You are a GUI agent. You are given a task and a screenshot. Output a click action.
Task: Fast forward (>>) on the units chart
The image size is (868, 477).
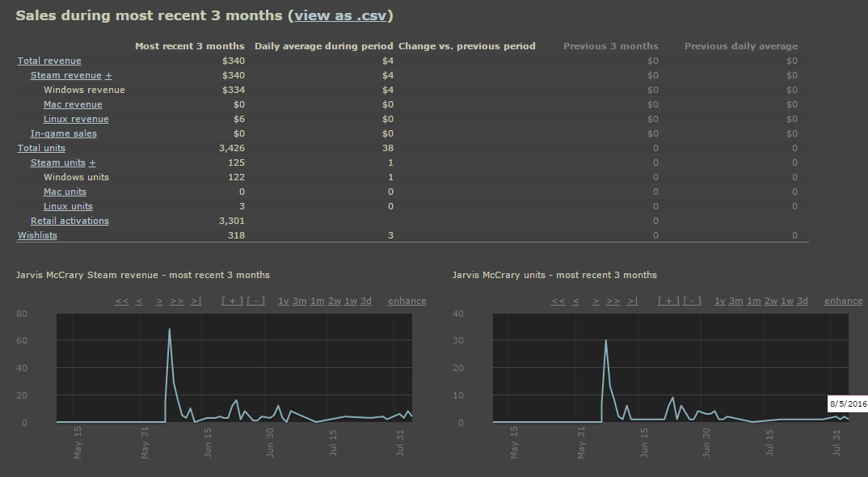tap(613, 301)
